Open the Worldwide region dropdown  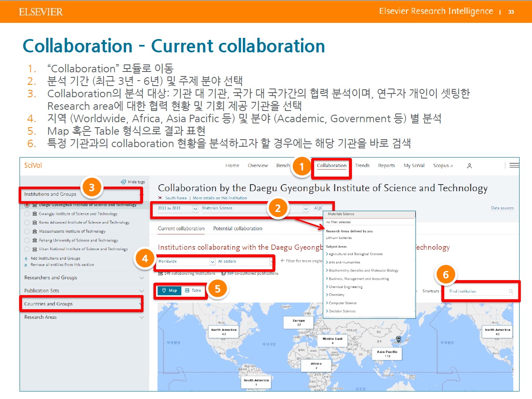click(186, 261)
